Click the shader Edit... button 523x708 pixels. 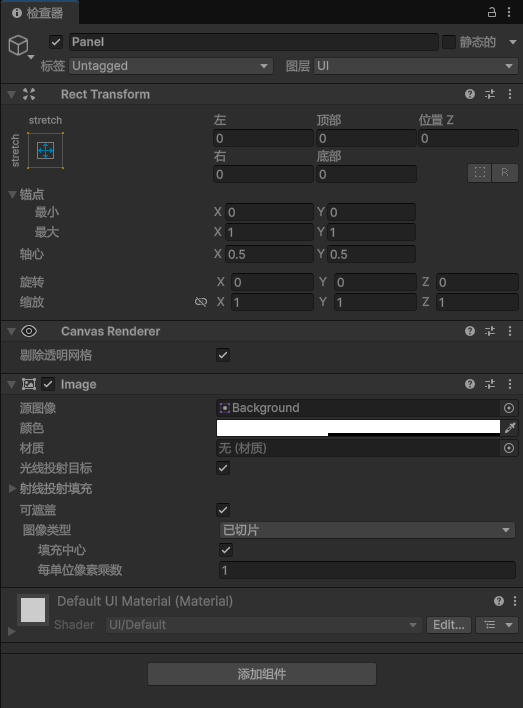(x=448, y=625)
